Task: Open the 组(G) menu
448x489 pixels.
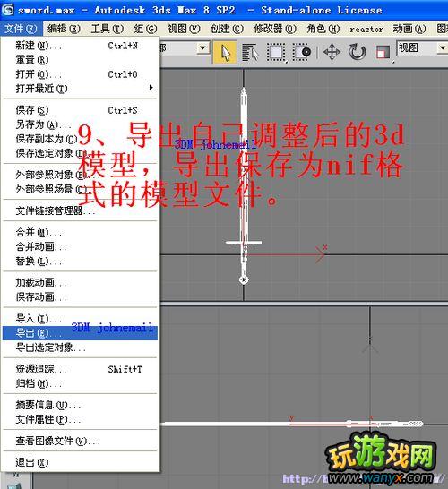Action: pos(145,29)
